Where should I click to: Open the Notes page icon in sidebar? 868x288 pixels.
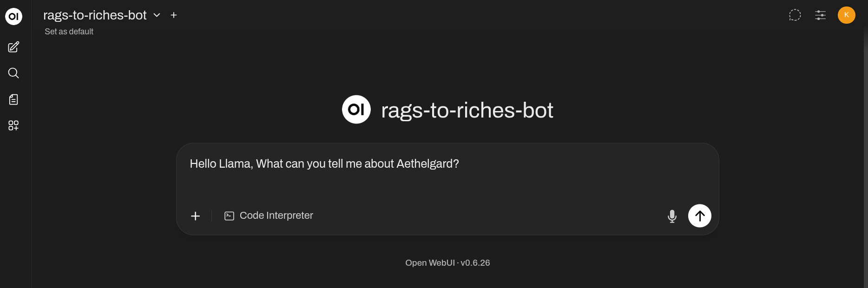click(x=13, y=99)
